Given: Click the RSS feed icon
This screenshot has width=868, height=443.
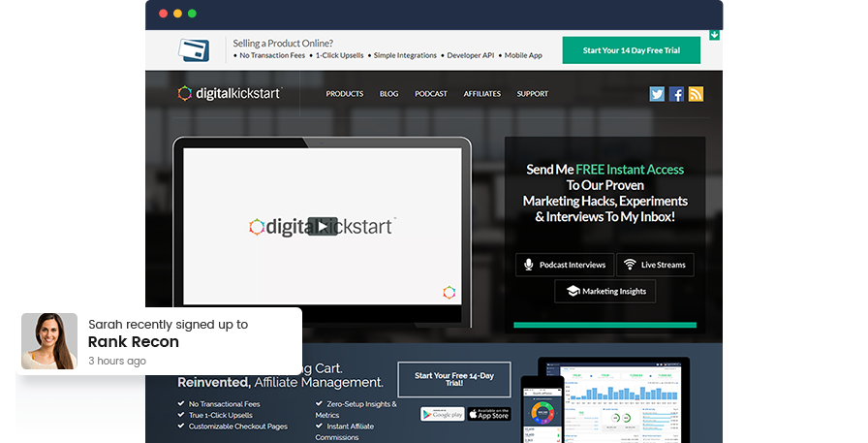Looking at the screenshot, I should point(696,94).
